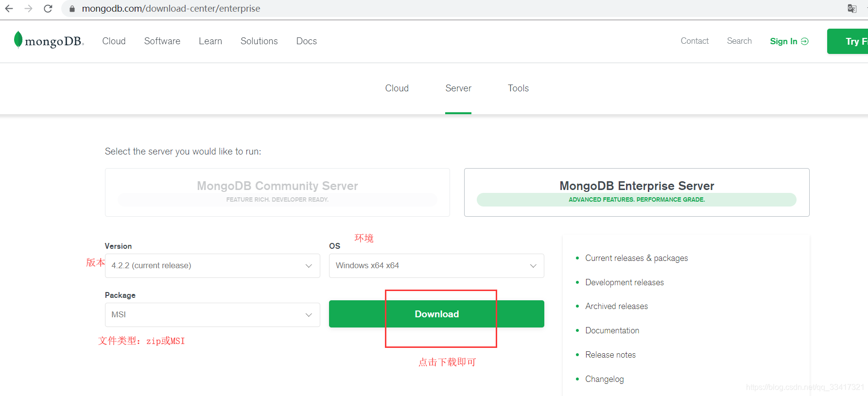Viewport: 868px width, 396px height.
Task: Click the green Download button
Action: [436, 314]
